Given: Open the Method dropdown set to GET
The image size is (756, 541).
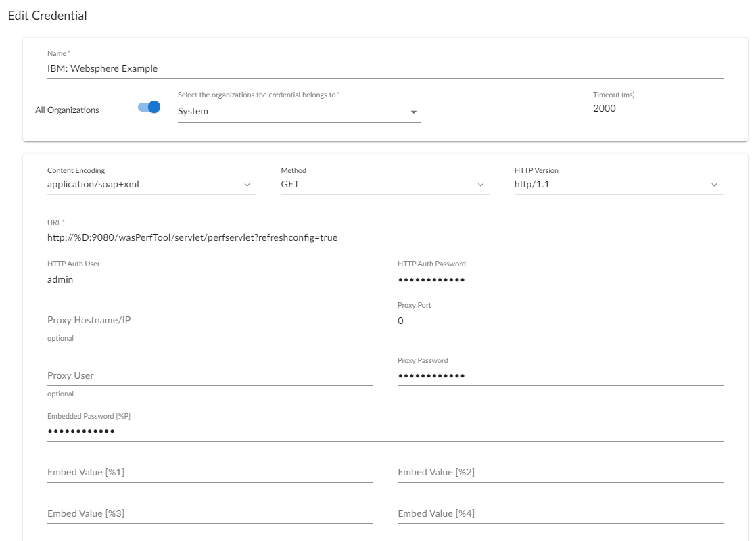Looking at the screenshot, I should tap(385, 184).
